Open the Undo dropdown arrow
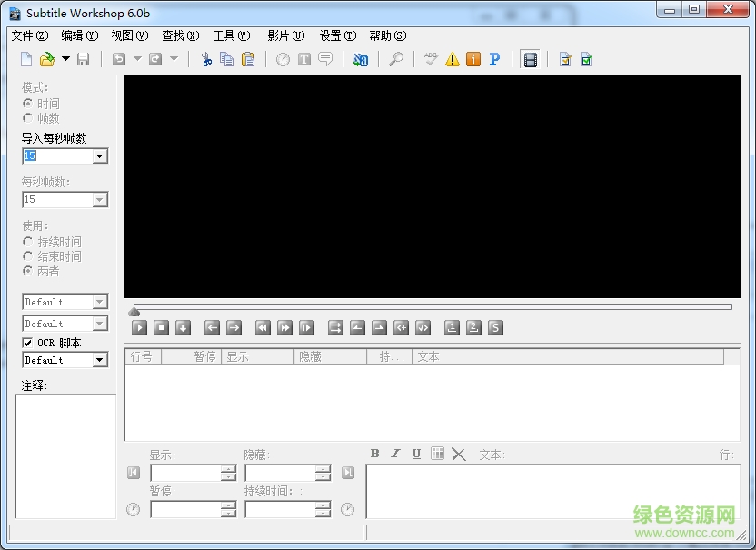 [136, 58]
